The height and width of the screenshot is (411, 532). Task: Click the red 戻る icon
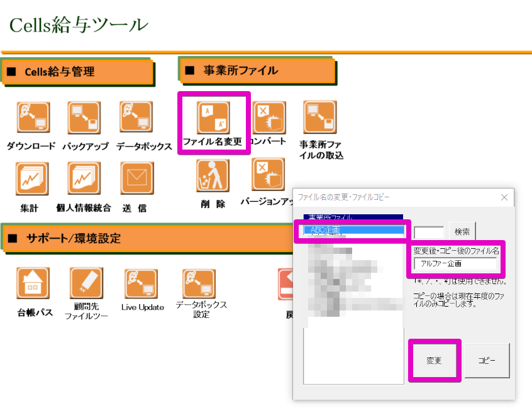(285, 284)
